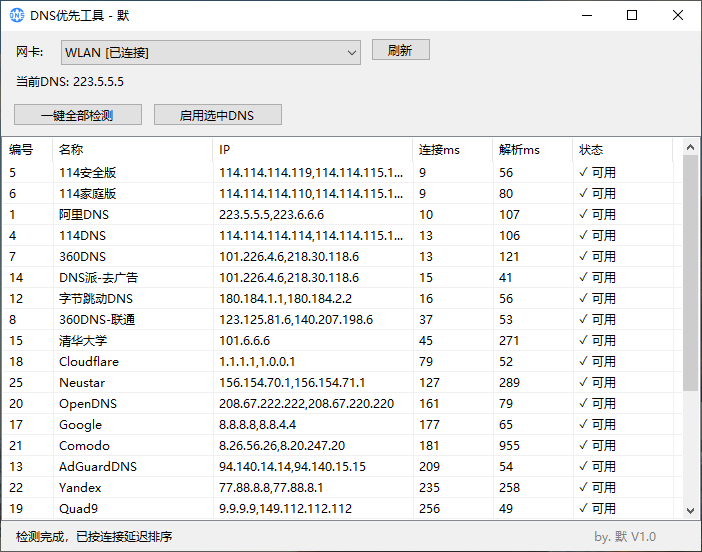Select the 114安全版 row
Viewport: 702px width, 552px height.
pyautogui.click(x=342, y=172)
